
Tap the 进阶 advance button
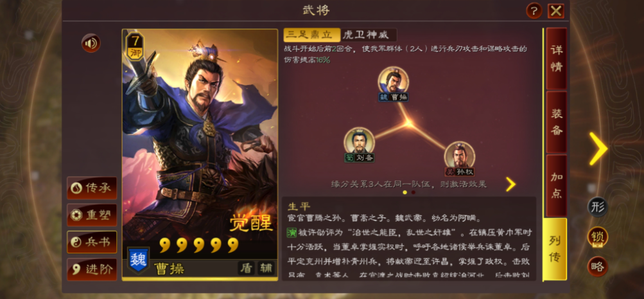(92, 269)
